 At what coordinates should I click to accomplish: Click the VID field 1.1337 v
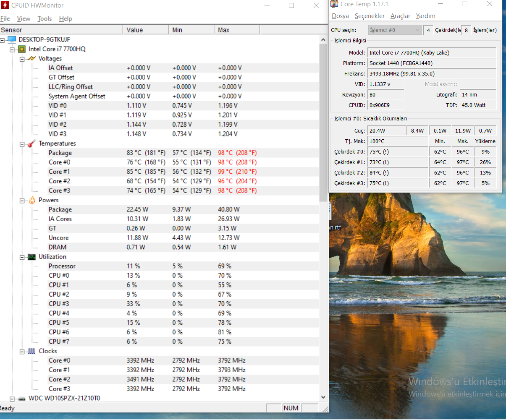coord(386,84)
